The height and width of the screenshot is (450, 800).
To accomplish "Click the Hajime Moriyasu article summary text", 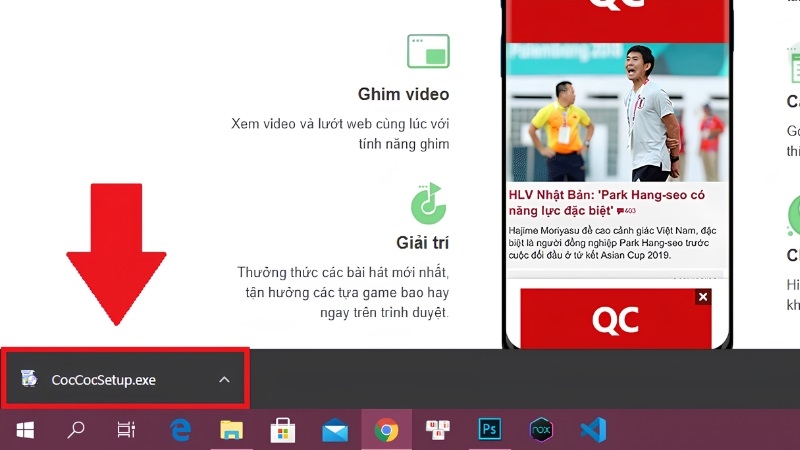I will coord(612,243).
